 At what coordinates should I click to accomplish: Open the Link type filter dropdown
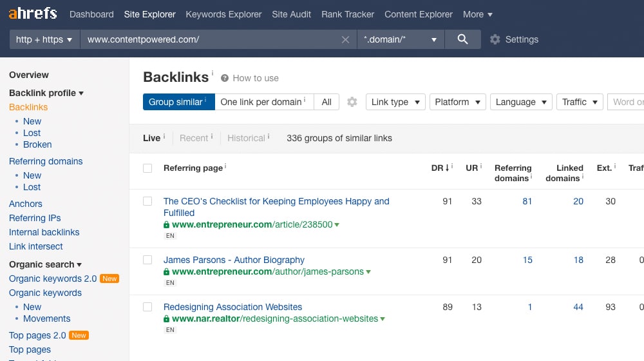pos(395,102)
